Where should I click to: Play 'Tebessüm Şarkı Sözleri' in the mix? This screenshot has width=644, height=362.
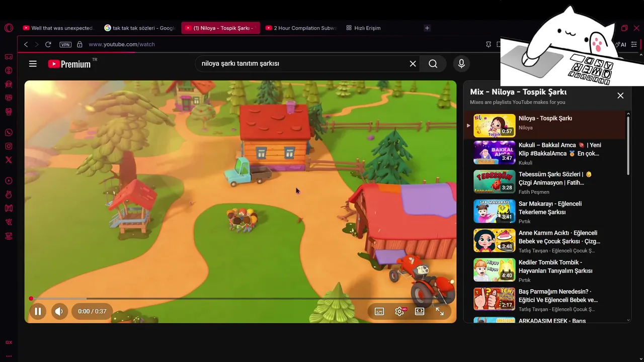[544, 182]
